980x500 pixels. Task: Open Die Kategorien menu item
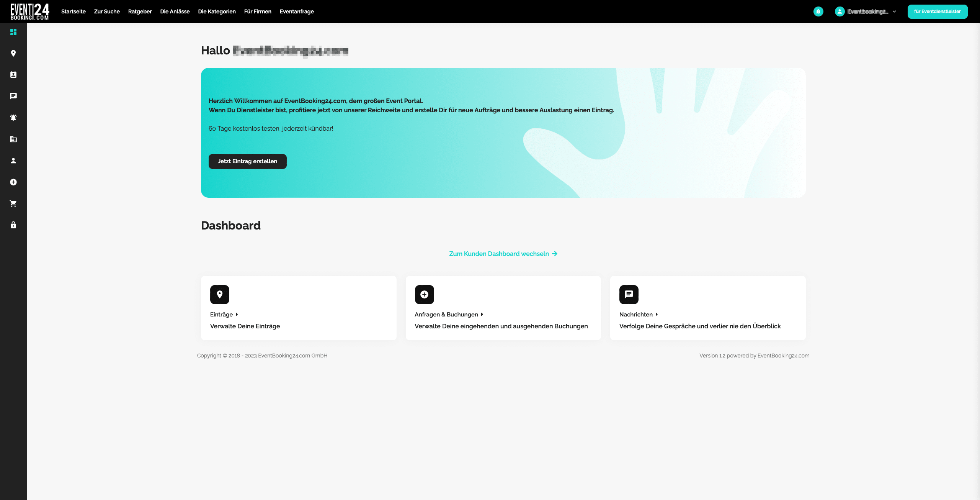[217, 11]
